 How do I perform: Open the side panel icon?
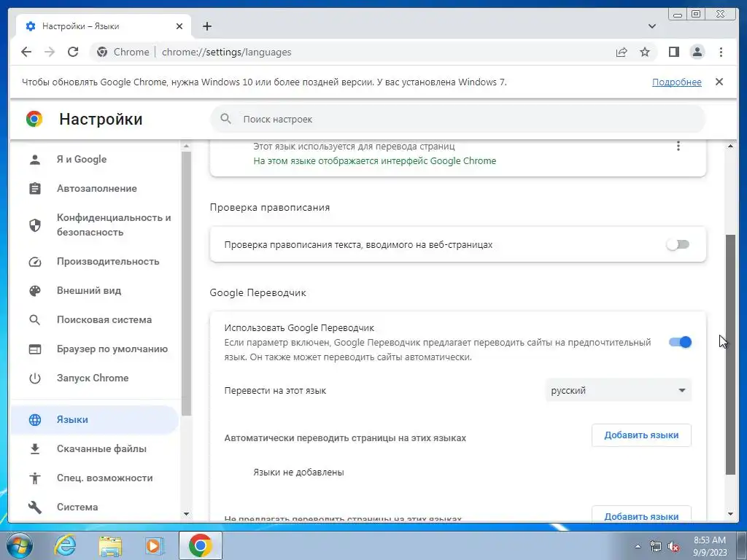coord(673,52)
